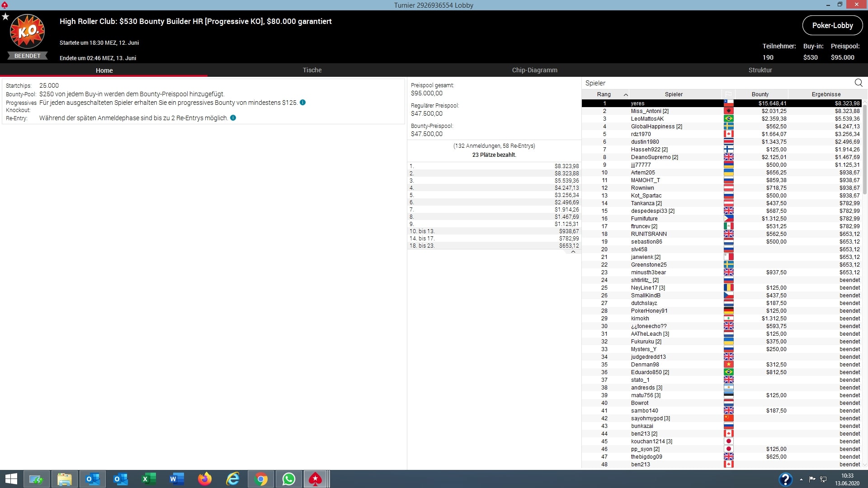868x488 pixels.
Task: Open the Chip-Diagramm tab
Action: [x=534, y=70]
